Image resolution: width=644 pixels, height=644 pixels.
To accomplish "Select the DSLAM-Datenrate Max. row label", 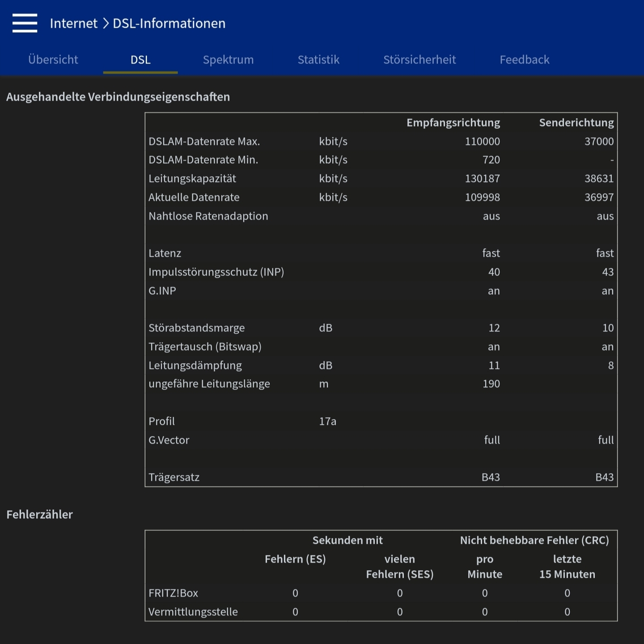I will click(x=204, y=141).
